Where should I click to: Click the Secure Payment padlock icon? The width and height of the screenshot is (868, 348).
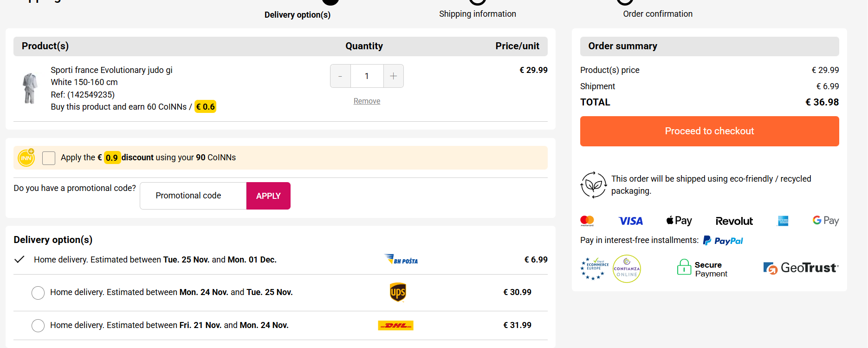click(684, 267)
